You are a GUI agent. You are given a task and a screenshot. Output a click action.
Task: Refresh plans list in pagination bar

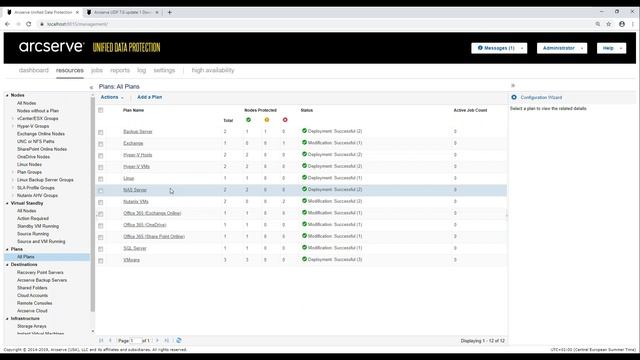tap(179, 340)
